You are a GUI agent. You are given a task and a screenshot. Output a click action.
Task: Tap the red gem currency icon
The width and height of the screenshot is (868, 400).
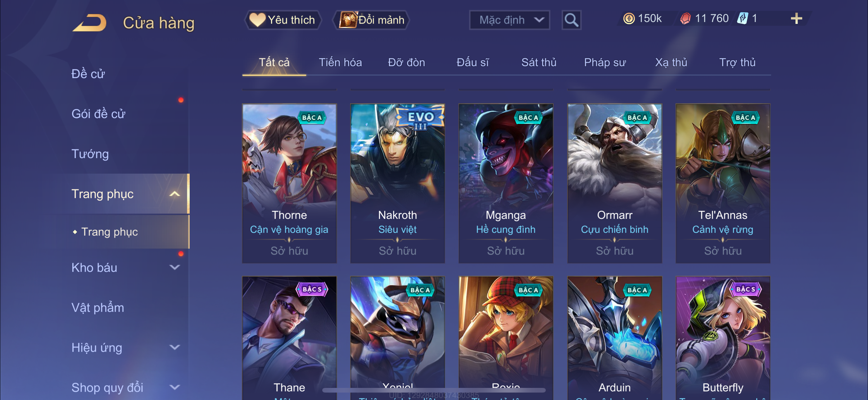click(x=685, y=19)
